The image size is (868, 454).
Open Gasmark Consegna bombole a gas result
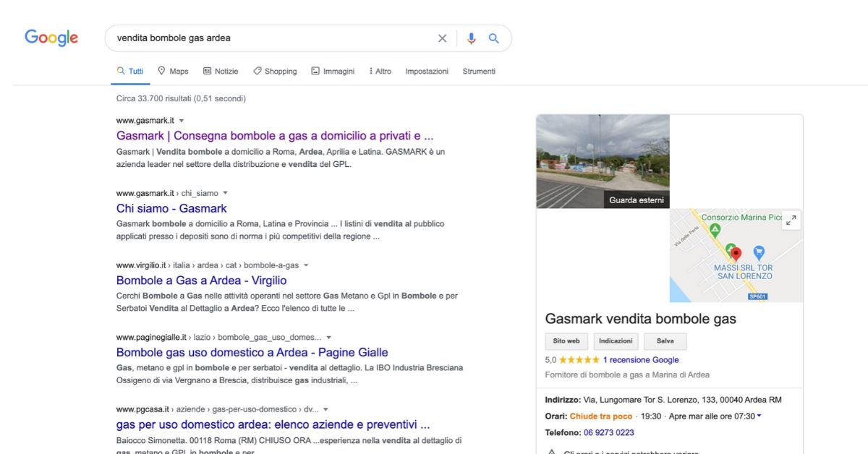tap(275, 136)
